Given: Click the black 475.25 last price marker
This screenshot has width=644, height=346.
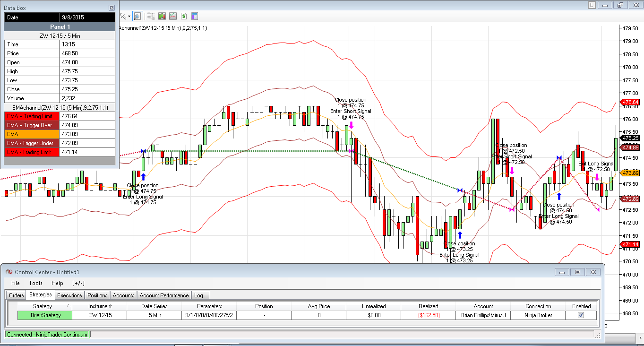Looking at the screenshot, I should pos(631,138).
